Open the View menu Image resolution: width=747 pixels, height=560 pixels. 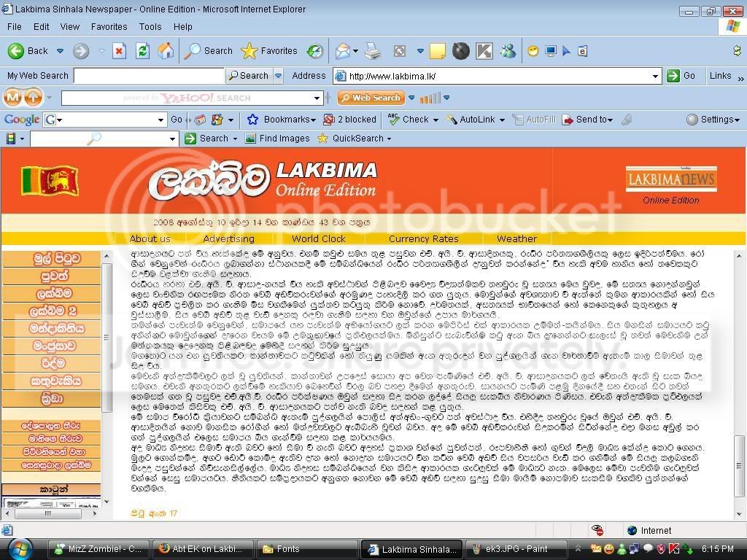click(x=69, y=27)
